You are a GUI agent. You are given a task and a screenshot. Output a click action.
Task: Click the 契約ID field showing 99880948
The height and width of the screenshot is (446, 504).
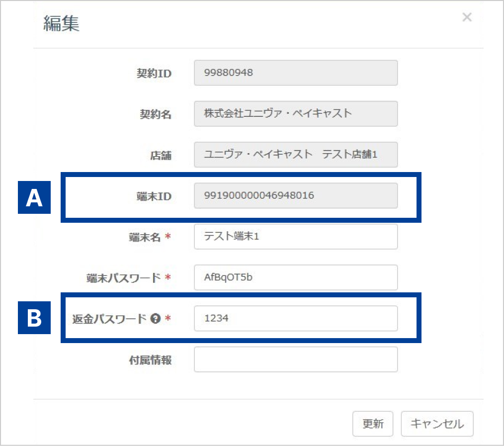pyautogui.click(x=296, y=73)
